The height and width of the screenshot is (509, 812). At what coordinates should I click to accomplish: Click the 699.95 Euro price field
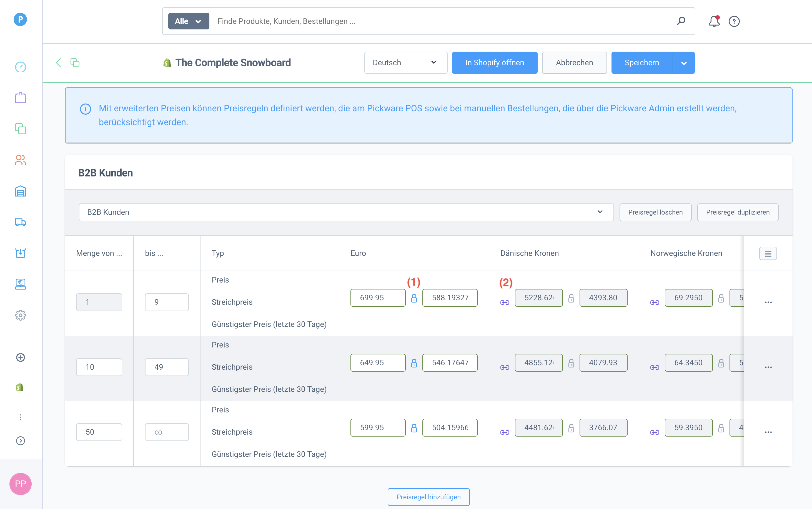tap(378, 298)
